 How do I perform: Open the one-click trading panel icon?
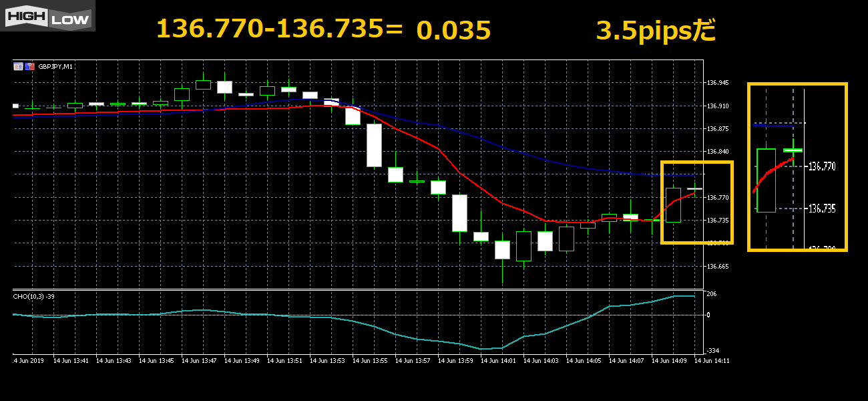[19, 66]
